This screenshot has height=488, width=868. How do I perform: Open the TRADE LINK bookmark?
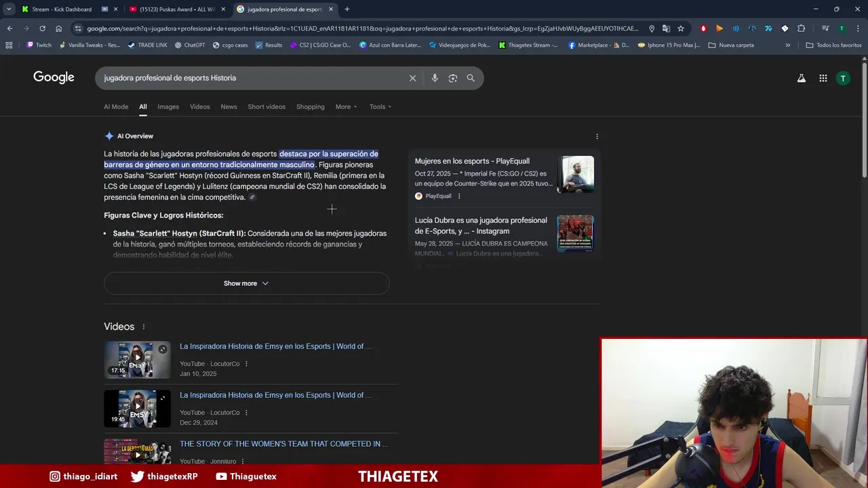point(147,45)
